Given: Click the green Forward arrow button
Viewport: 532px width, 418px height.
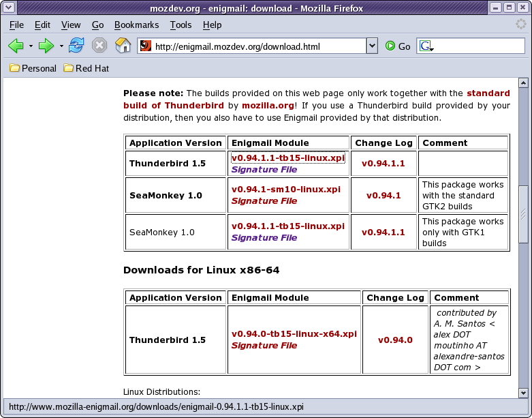Looking at the screenshot, I should pos(46,46).
